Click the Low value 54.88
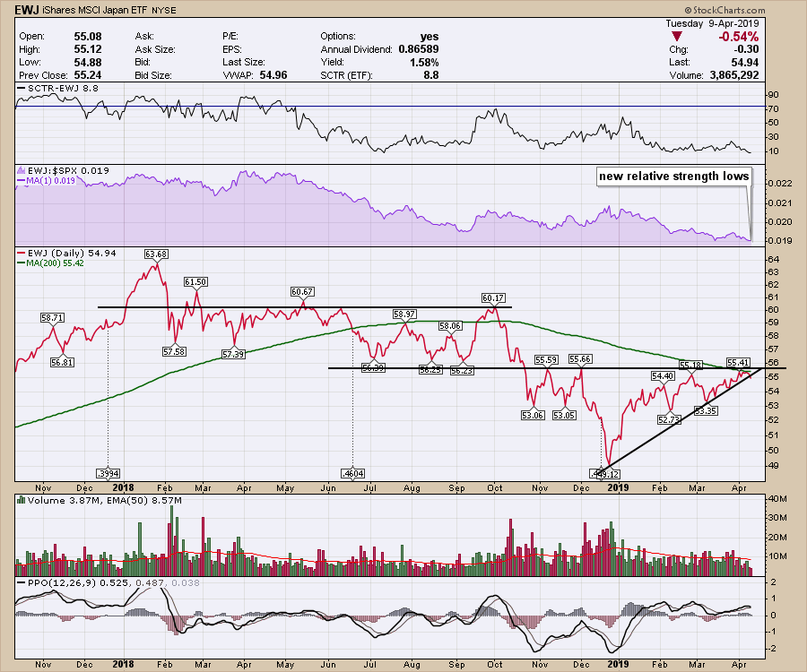 88,62
